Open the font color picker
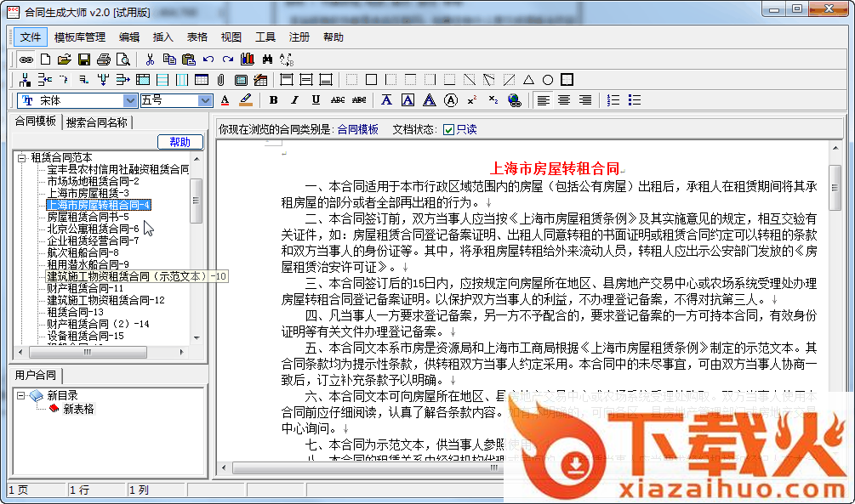This screenshot has width=855, height=504. (225, 100)
